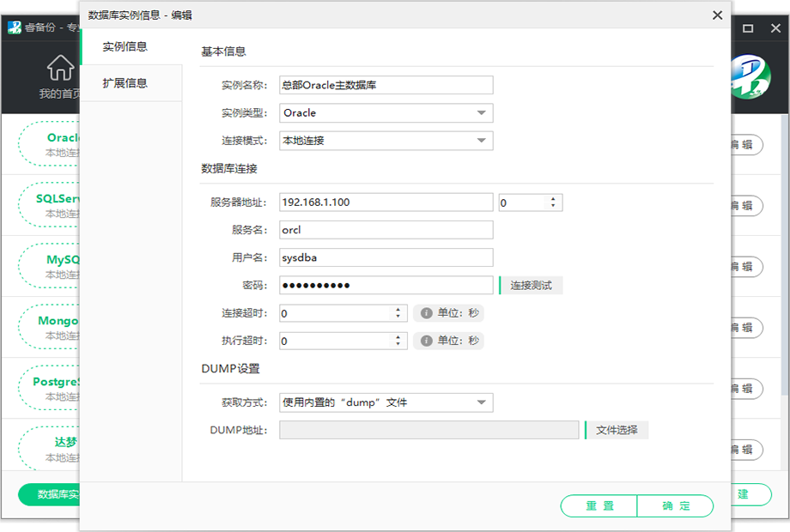
Task: Increase the 执行超时 value
Action: pos(398,338)
